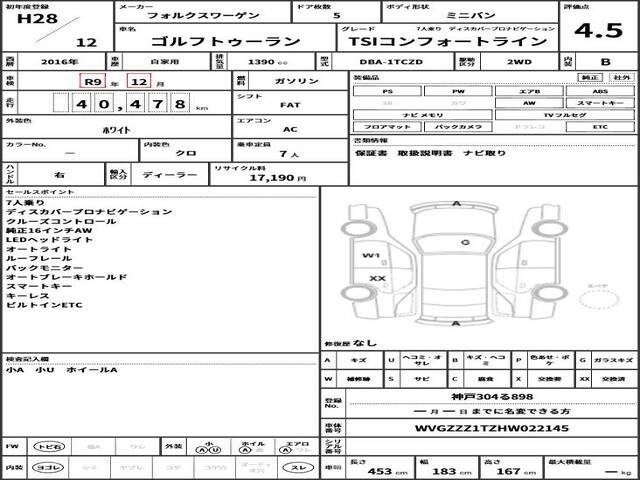Select the ABS equipment box

coord(600,91)
